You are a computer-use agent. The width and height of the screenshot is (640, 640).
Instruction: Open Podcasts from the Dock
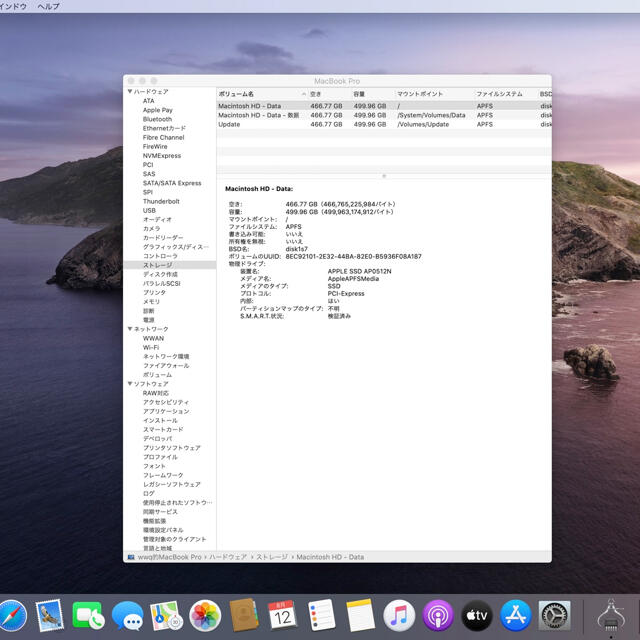438,616
